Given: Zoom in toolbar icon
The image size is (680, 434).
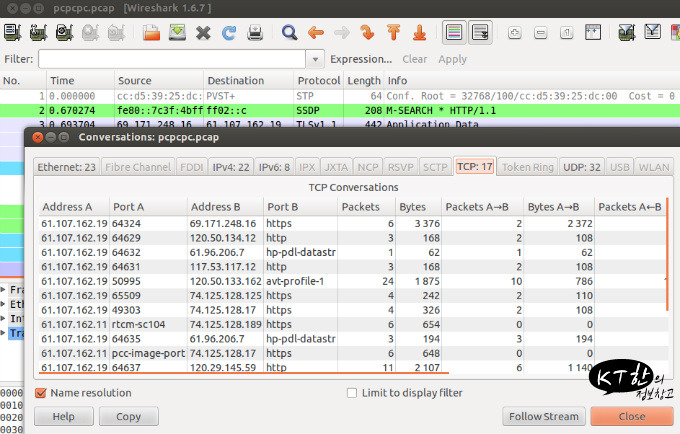Looking at the screenshot, I should tap(515, 33).
